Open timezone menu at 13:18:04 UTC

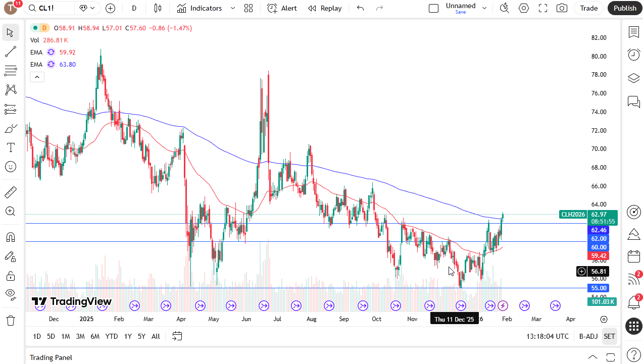548,336
